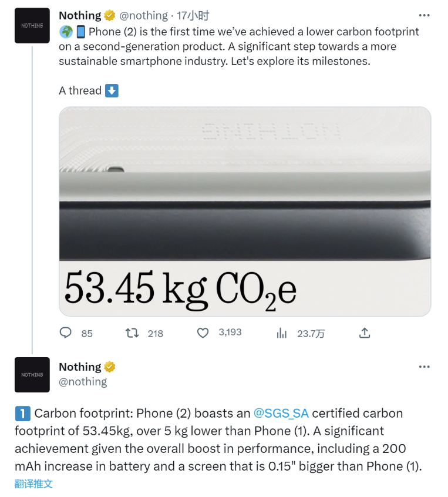This screenshot has height=497, width=448.
Task: Click the @nothing handle under second tweet
Action: tap(83, 382)
